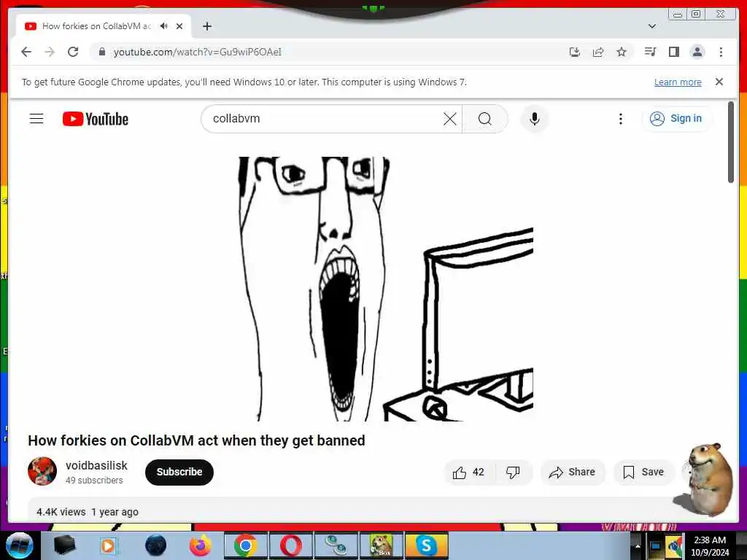The width and height of the screenshot is (747, 560).
Task: Click the page vertical scrollbar
Action: pyautogui.click(x=731, y=143)
